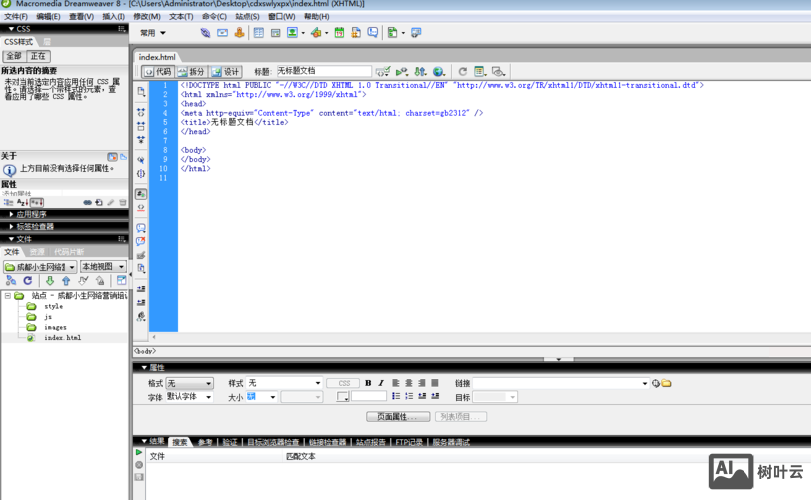
Task: Open the 本地视图 view dropdown
Action: (103, 267)
